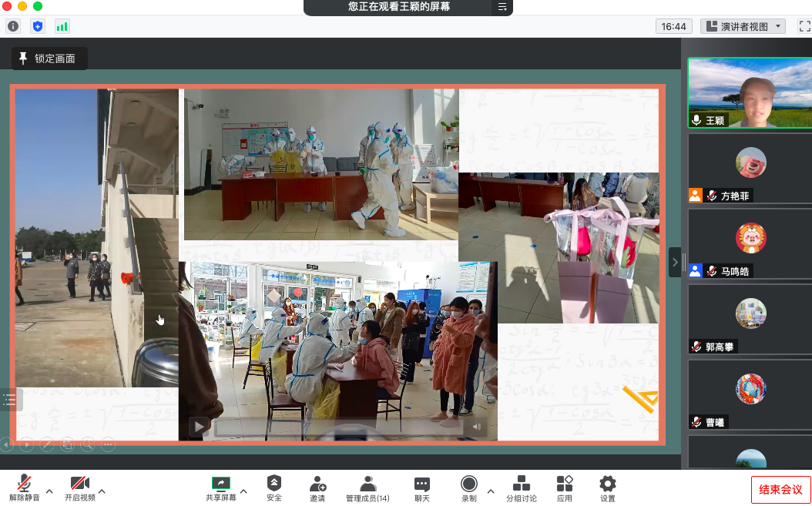Expand the video options arrow next to 开启视频
812x506 pixels.
[x=102, y=491]
